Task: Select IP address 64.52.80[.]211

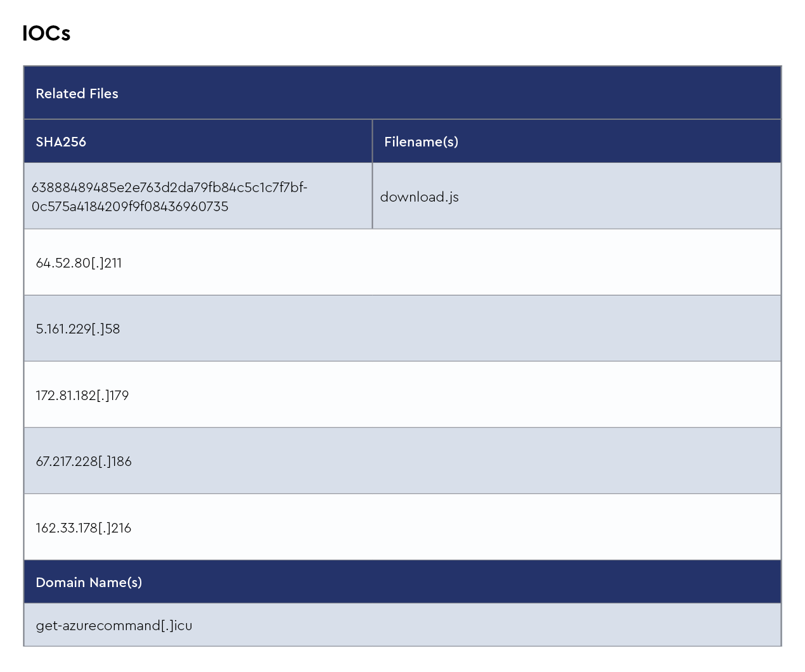Action: (x=79, y=263)
